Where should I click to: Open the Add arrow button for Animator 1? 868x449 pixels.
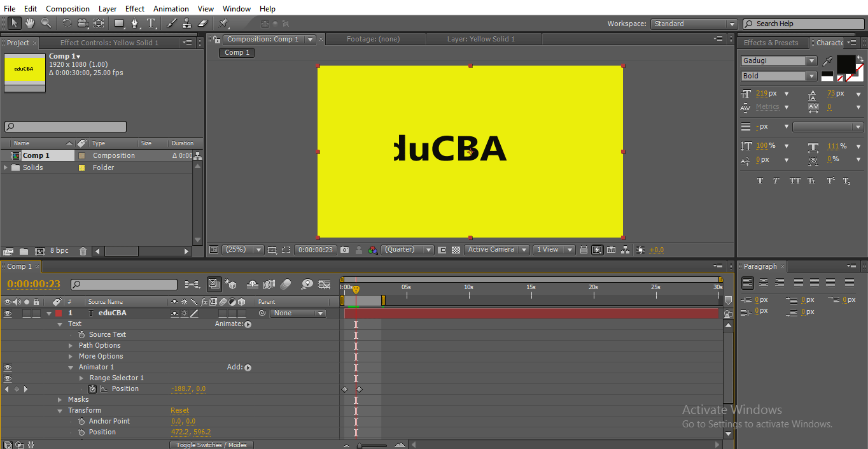click(248, 367)
